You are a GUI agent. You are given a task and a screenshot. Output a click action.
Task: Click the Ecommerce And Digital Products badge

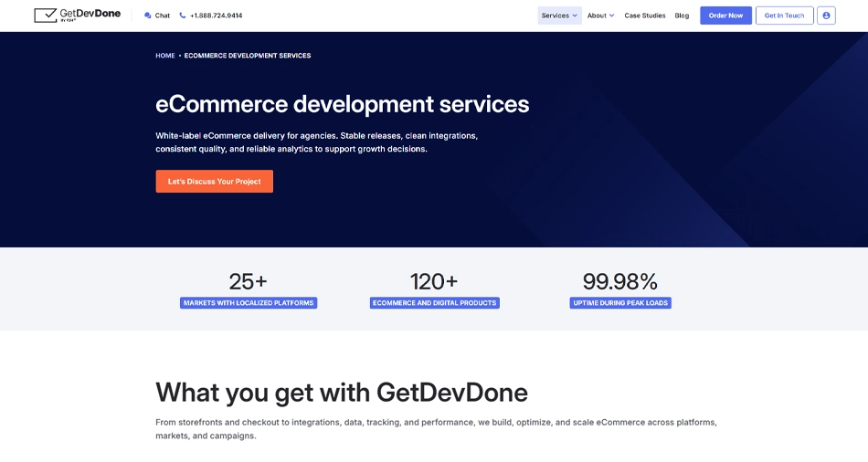tap(435, 302)
